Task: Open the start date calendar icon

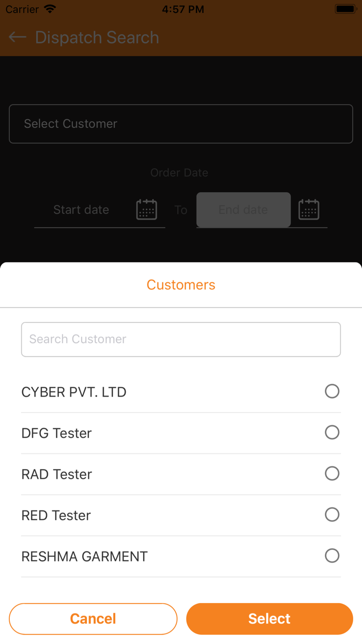Action: 146,210
